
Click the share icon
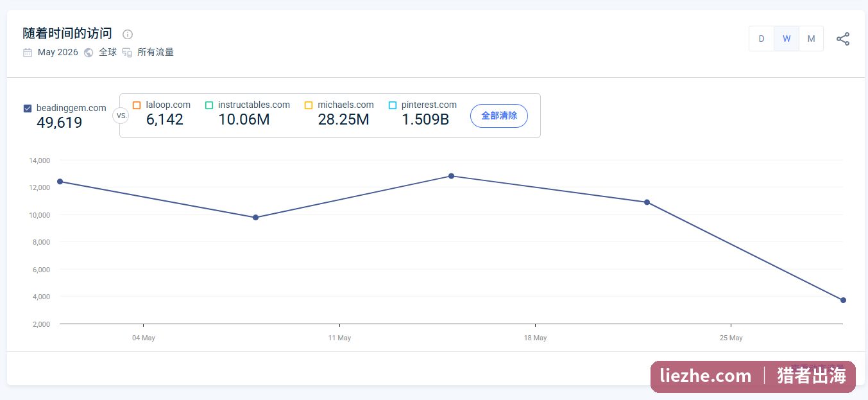pyautogui.click(x=843, y=39)
